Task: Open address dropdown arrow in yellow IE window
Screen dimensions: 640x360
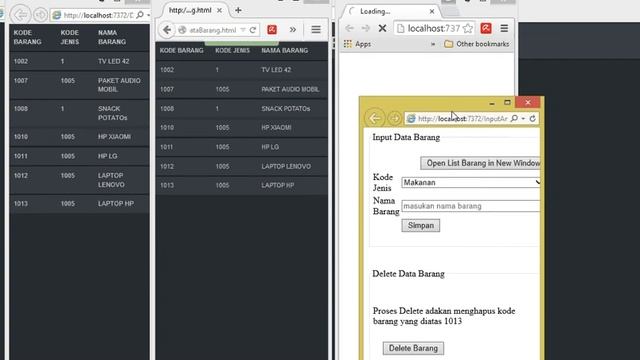Action: (x=523, y=119)
